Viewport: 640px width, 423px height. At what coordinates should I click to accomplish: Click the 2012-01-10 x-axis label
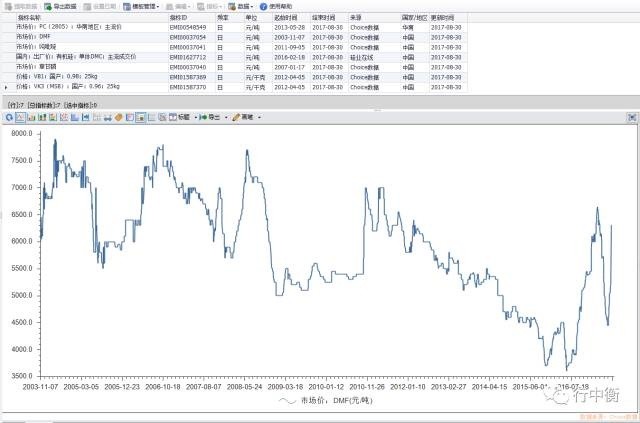coord(408,386)
